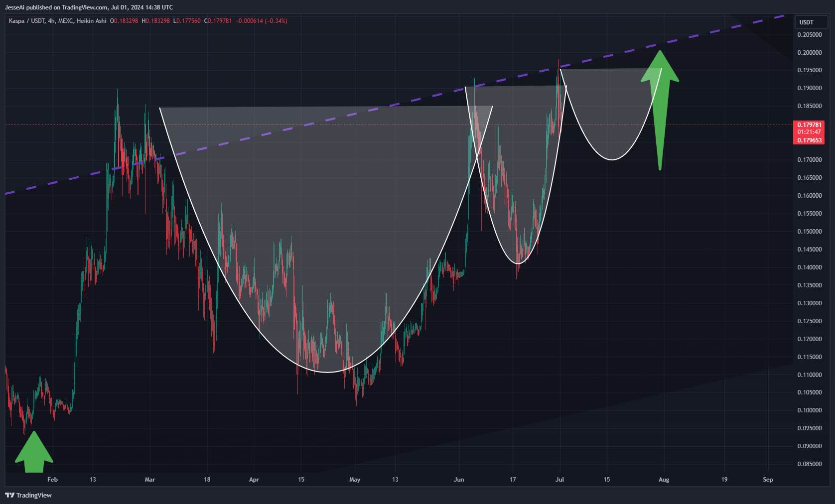Click the small green arrow above Feb
The height and width of the screenshot is (504, 835).
tap(34, 453)
